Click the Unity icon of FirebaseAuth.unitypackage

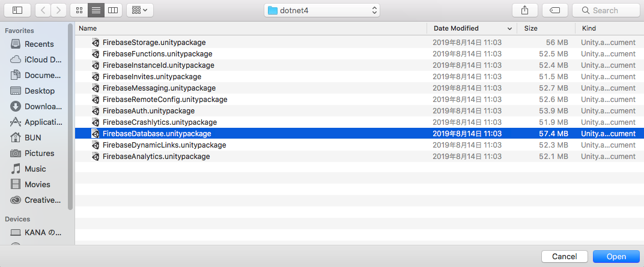coord(96,111)
